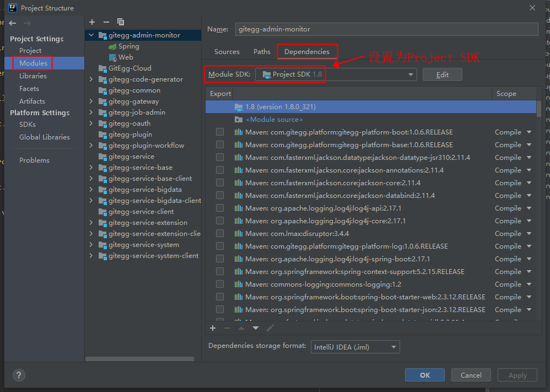Click the gitegg-common module folder icon
The height and width of the screenshot is (392, 550).
point(103,90)
